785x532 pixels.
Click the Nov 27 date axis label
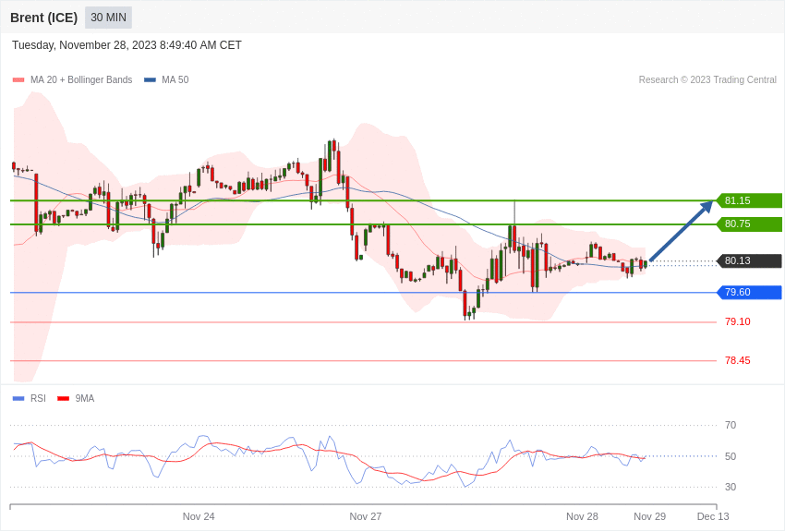coord(366,516)
